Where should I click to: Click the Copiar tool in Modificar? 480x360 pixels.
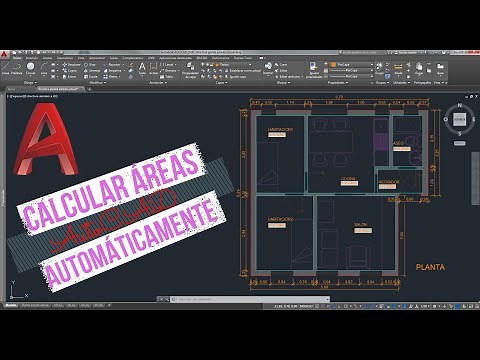[x=70, y=71]
